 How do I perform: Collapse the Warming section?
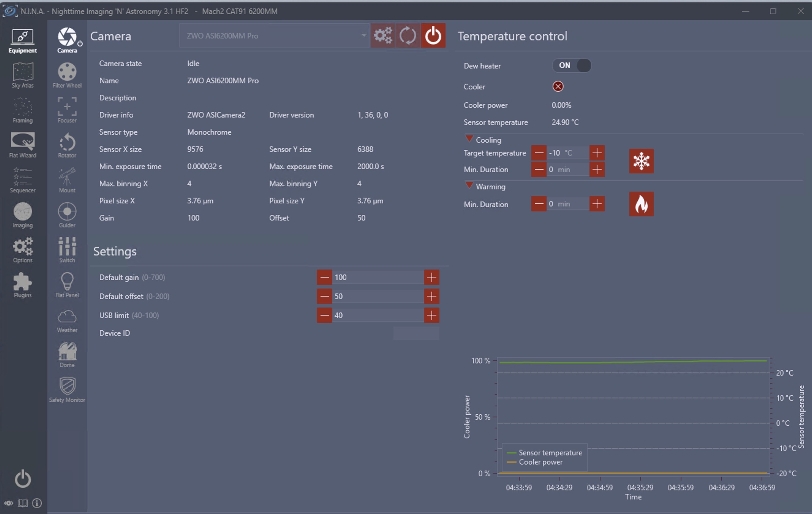(x=469, y=185)
